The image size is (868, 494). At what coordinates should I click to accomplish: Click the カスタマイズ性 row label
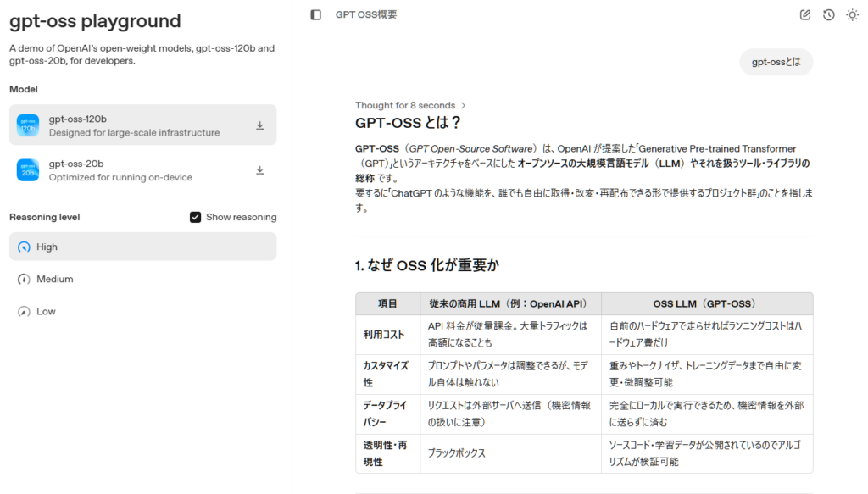pos(386,374)
